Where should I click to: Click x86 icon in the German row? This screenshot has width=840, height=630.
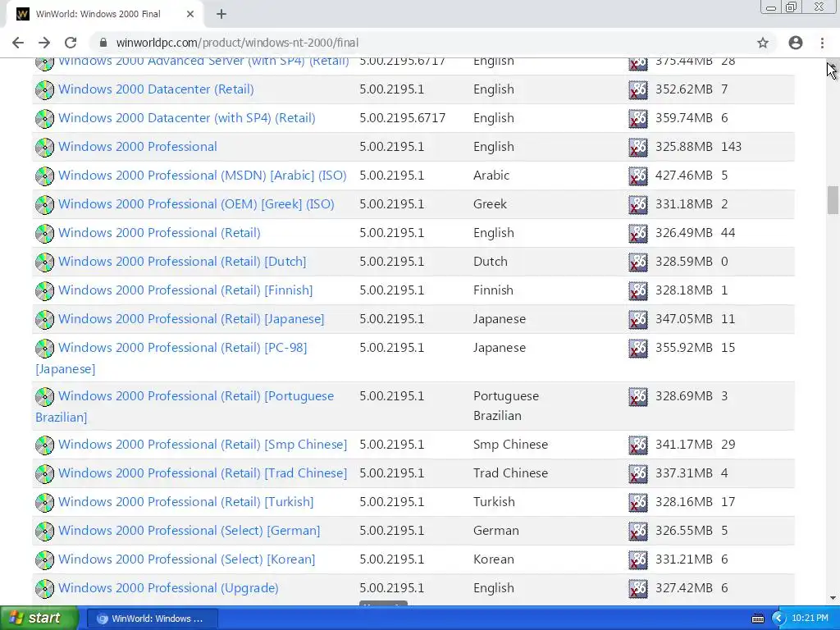[638, 532]
